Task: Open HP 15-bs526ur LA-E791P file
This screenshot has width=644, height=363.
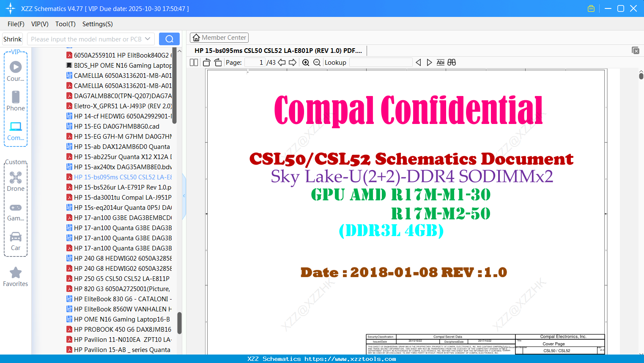Action: click(119, 187)
